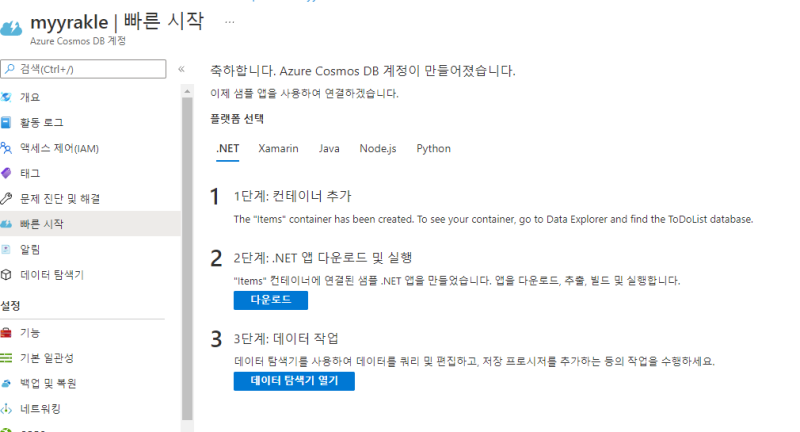
Task: Open the ellipsis menu beside the title
Action: 230,20
